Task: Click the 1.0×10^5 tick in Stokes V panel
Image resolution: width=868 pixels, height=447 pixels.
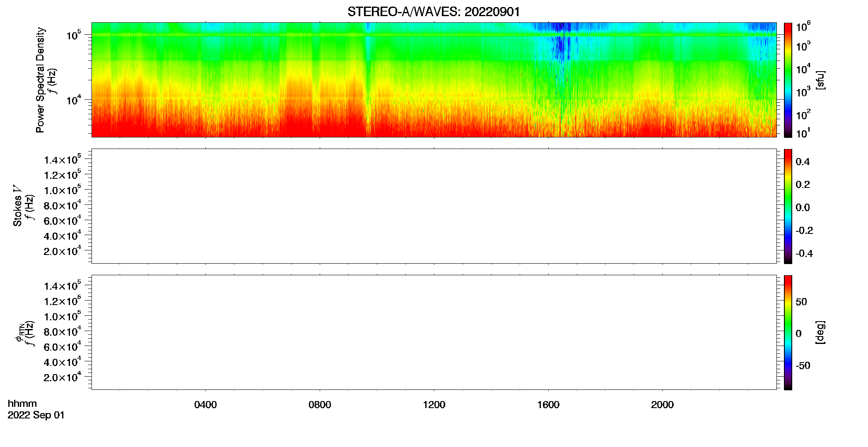Action: point(63,190)
